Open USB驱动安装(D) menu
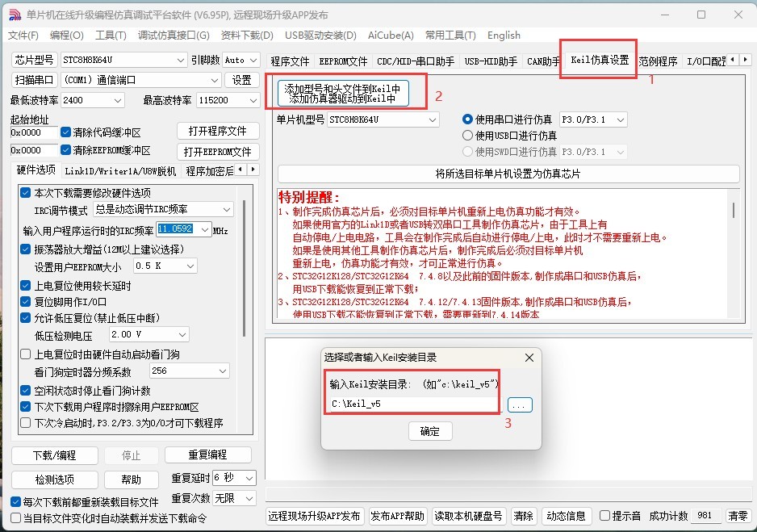 click(320, 36)
